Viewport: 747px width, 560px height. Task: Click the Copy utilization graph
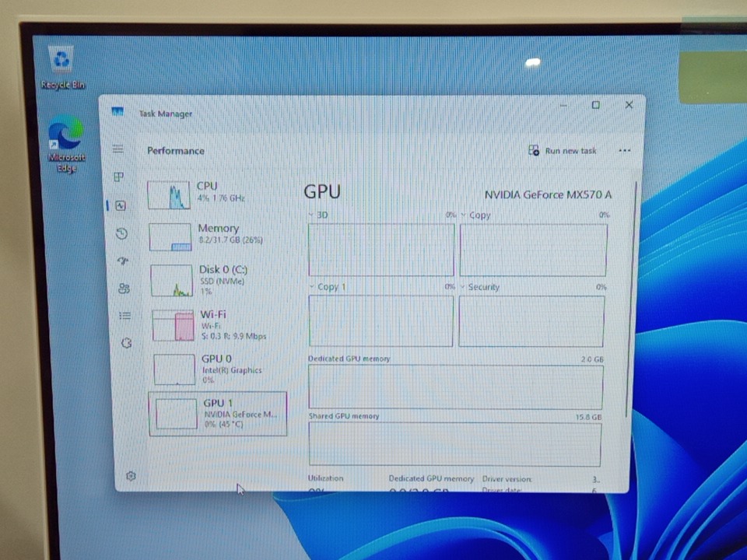click(x=534, y=250)
